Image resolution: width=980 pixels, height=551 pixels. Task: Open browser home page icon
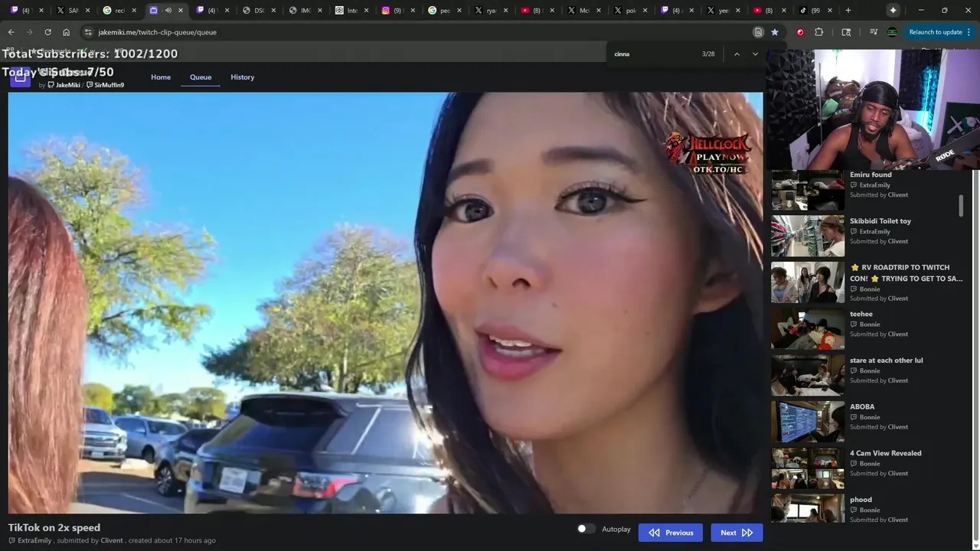(x=66, y=32)
